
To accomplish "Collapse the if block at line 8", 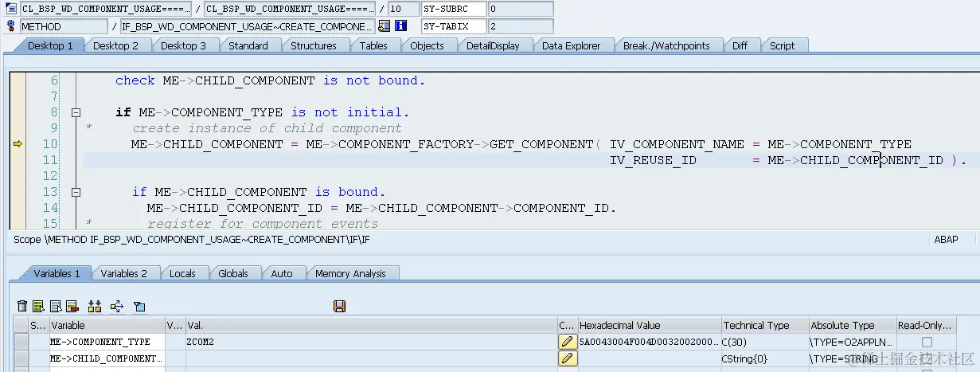I will (76, 112).
